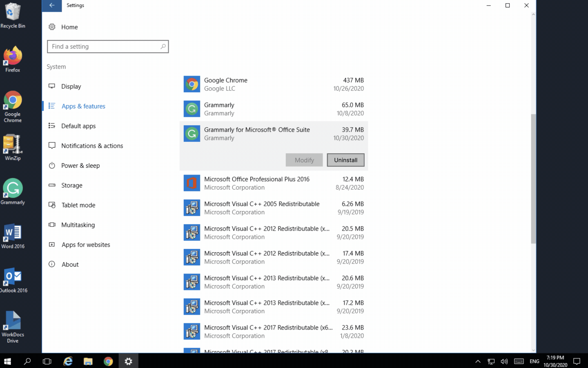Select the Google Chrome desktop shortcut
The height and width of the screenshot is (368, 588).
pyautogui.click(x=13, y=107)
